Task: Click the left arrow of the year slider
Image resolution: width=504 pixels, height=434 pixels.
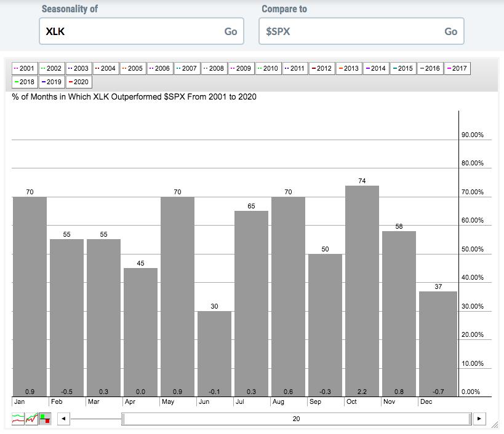Action: click(63, 419)
